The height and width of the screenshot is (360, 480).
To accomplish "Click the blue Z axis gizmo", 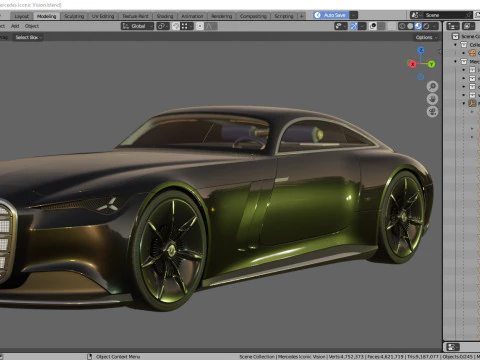I will tap(421, 50).
